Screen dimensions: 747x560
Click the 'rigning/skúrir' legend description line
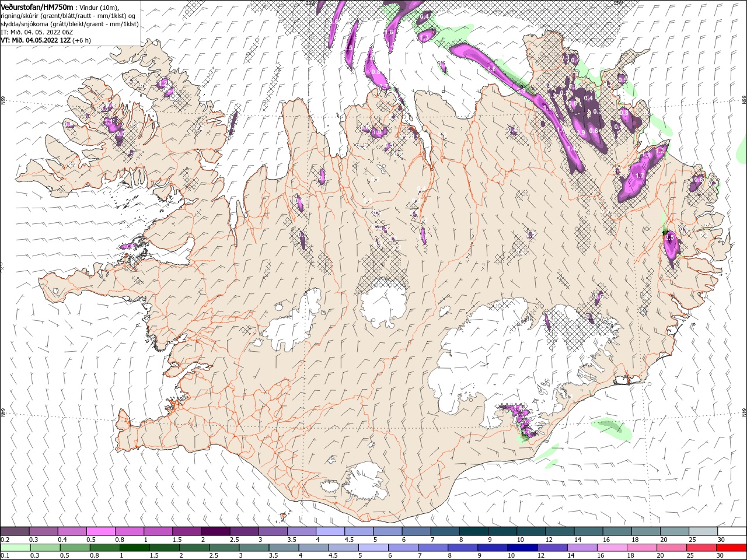pos(69,15)
